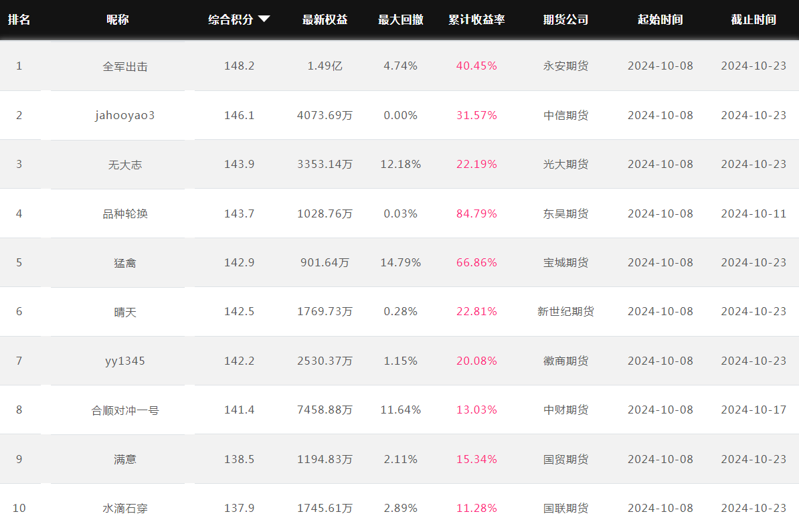The width and height of the screenshot is (799, 532).
Task: Open trader 猛禽 nickname
Action: 125,263
